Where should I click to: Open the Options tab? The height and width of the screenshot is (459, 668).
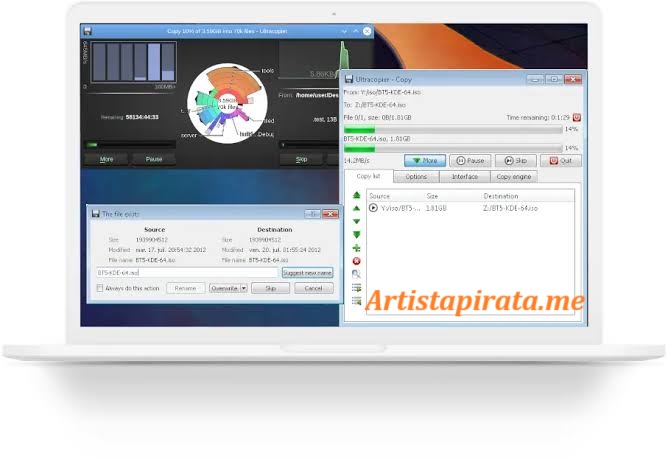click(416, 176)
